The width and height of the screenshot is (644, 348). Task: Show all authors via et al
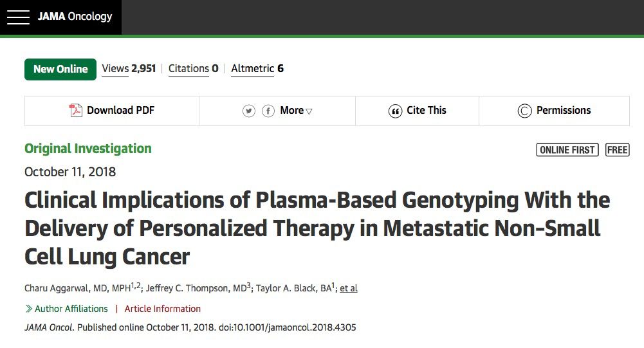(x=349, y=288)
